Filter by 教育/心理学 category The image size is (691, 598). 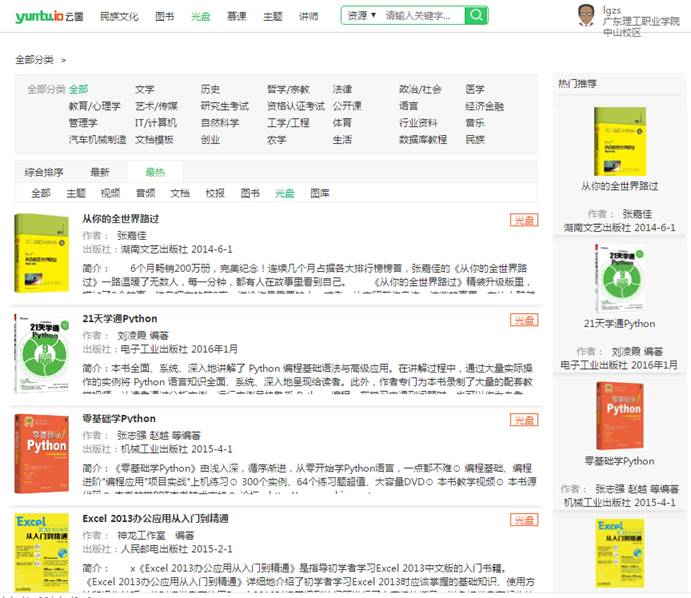coord(94,106)
